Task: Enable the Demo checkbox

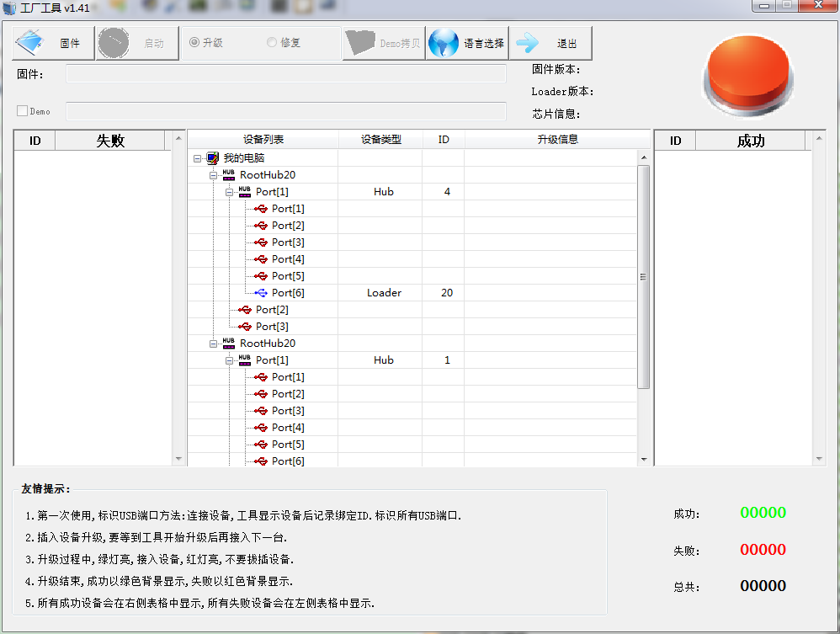Action: click(x=22, y=111)
